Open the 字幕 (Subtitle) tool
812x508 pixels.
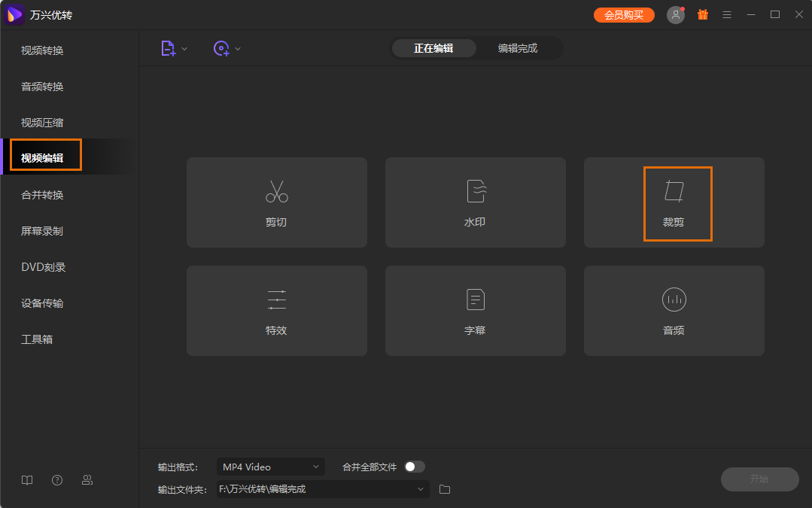pos(475,310)
